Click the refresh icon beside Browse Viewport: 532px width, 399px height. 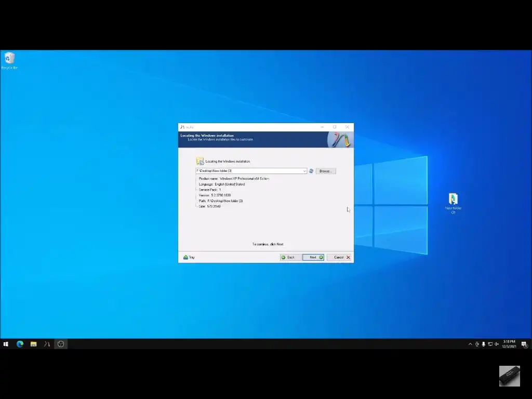point(311,171)
